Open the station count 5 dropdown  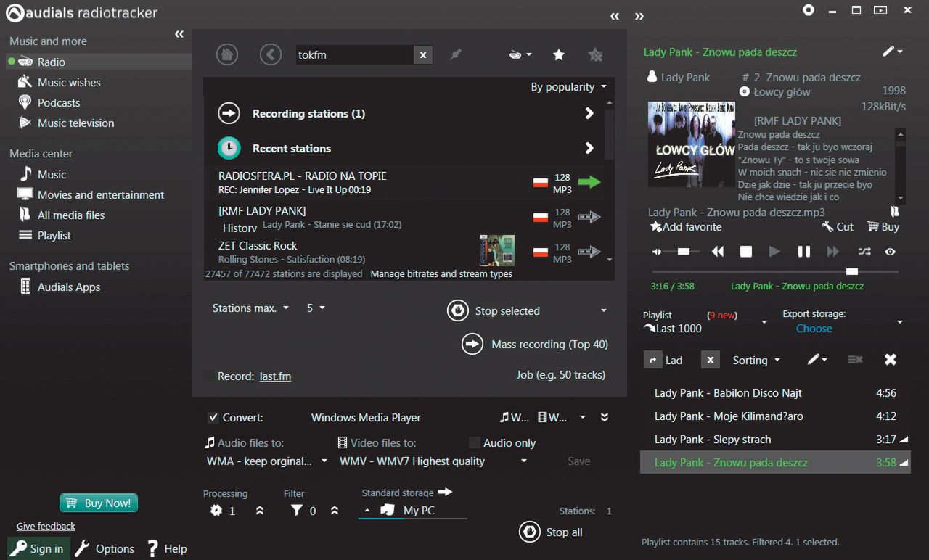316,308
